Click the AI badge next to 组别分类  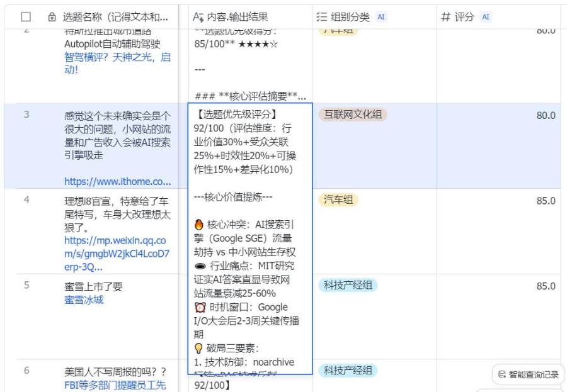coord(381,17)
